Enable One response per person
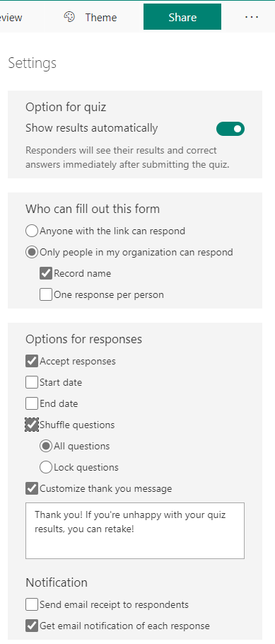Screen dimensions: 275x644 pos(46,295)
